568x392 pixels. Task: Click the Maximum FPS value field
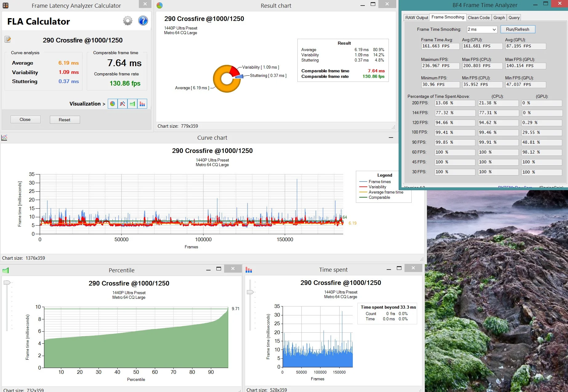coord(440,66)
